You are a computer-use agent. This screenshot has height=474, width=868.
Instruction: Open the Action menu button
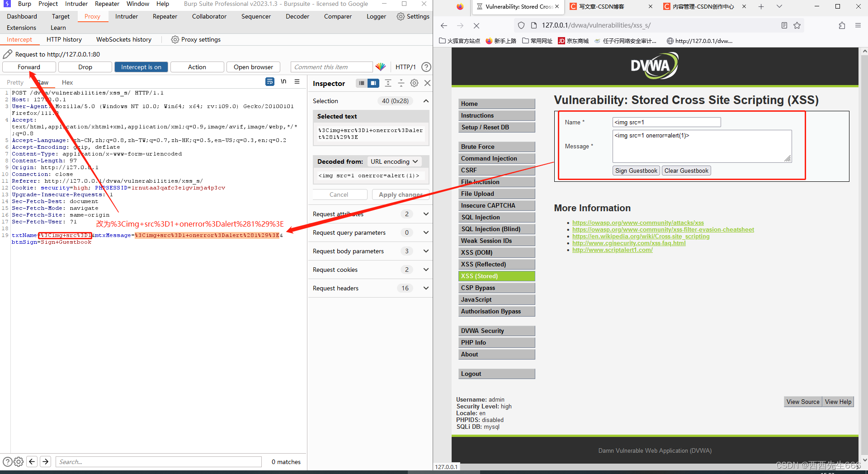[197, 67]
